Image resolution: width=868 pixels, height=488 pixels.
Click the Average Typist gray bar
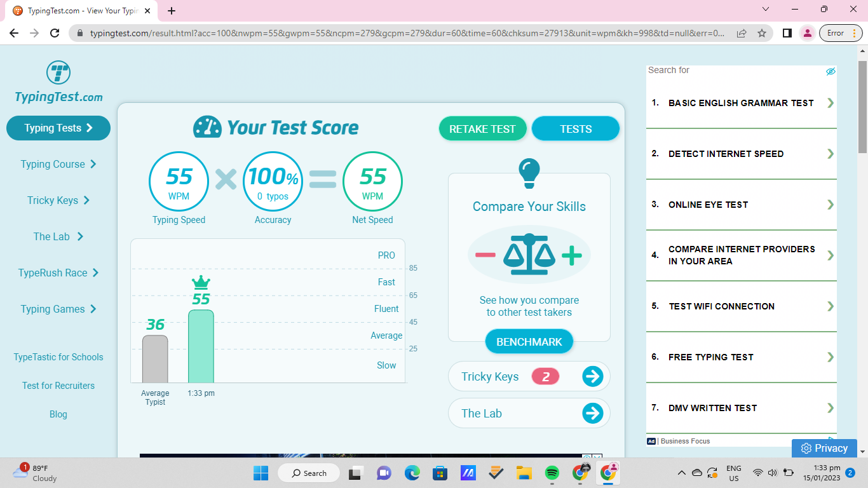point(155,359)
